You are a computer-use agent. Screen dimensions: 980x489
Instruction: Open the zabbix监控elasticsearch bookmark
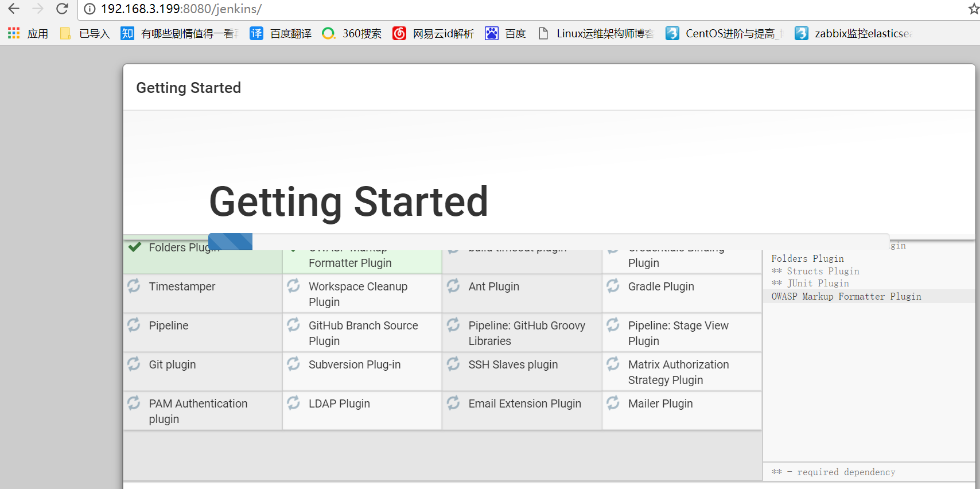[853, 33]
